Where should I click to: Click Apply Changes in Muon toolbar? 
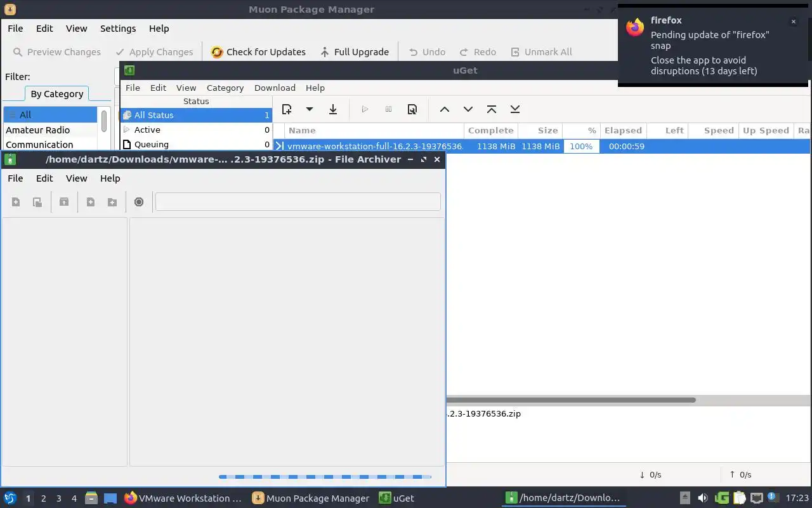(x=154, y=52)
